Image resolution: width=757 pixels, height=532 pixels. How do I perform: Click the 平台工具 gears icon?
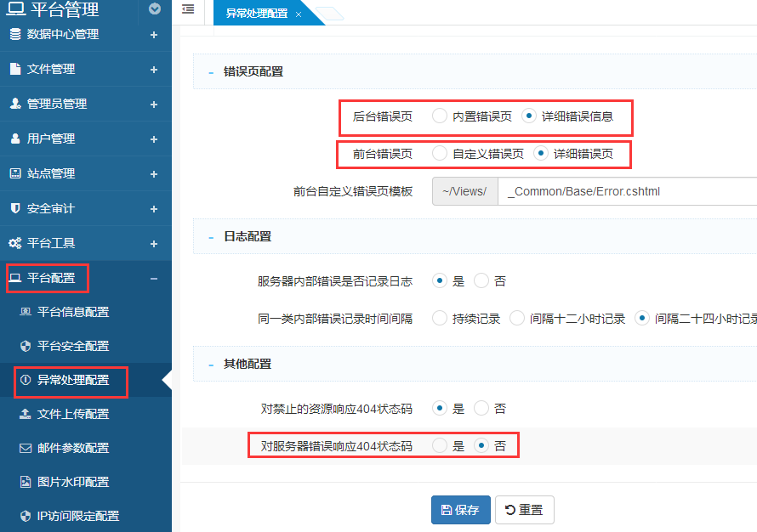(x=14, y=243)
